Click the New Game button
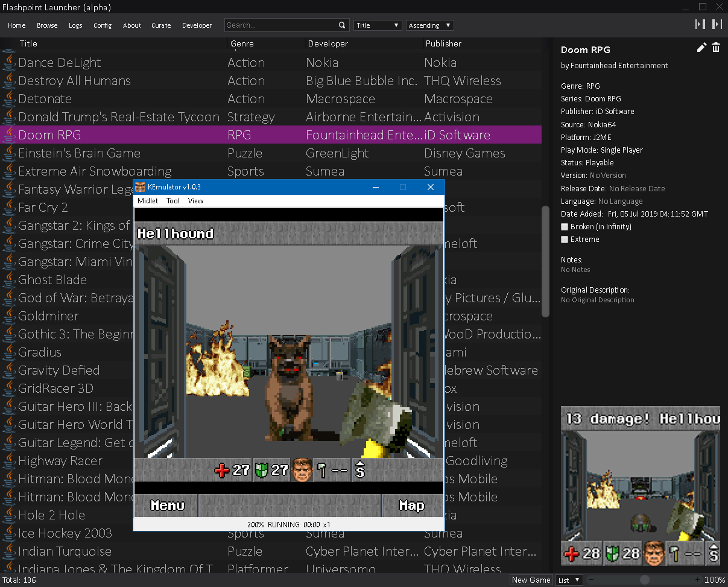This screenshot has height=587, width=728. click(531, 580)
